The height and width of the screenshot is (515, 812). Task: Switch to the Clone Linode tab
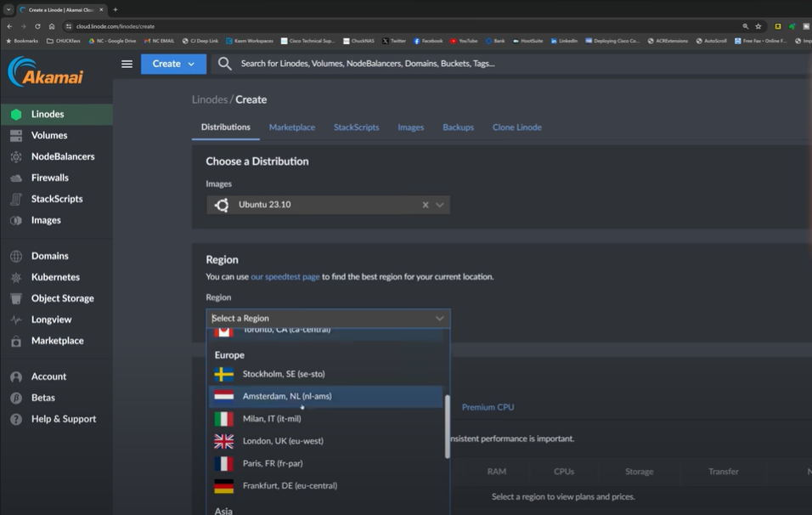click(x=518, y=127)
